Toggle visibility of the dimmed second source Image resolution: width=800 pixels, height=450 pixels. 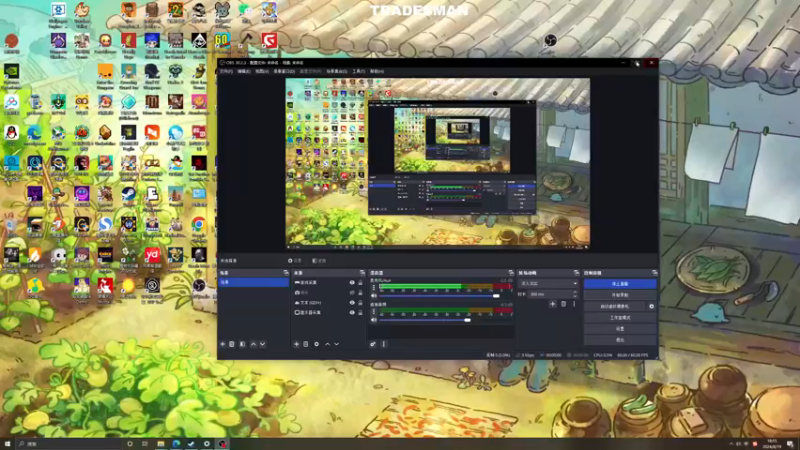coord(352,293)
